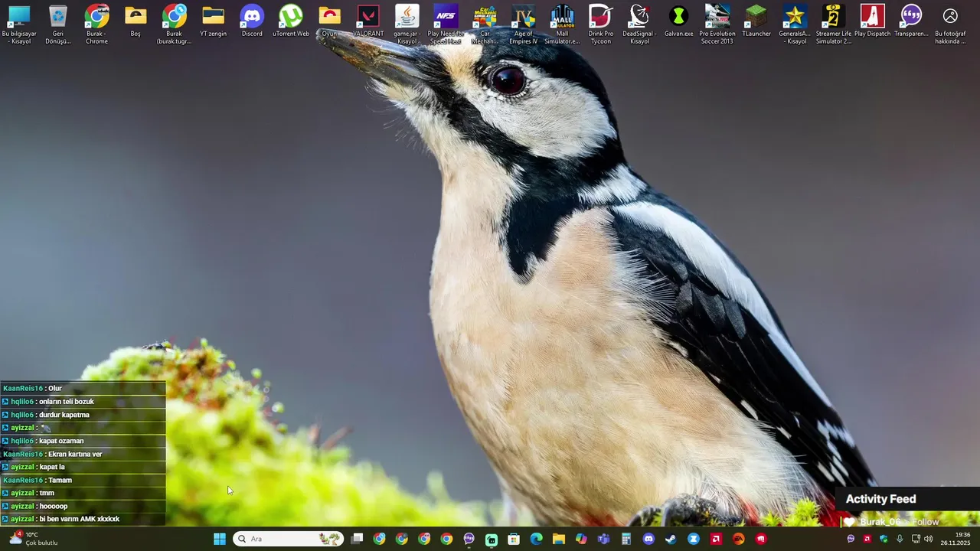Click the microphone icon in system tray
The width and height of the screenshot is (980, 551).
pyautogui.click(x=900, y=539)
